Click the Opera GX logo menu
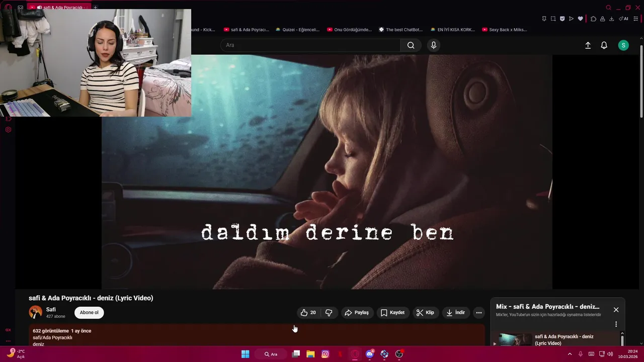 [x=8, y=8]
